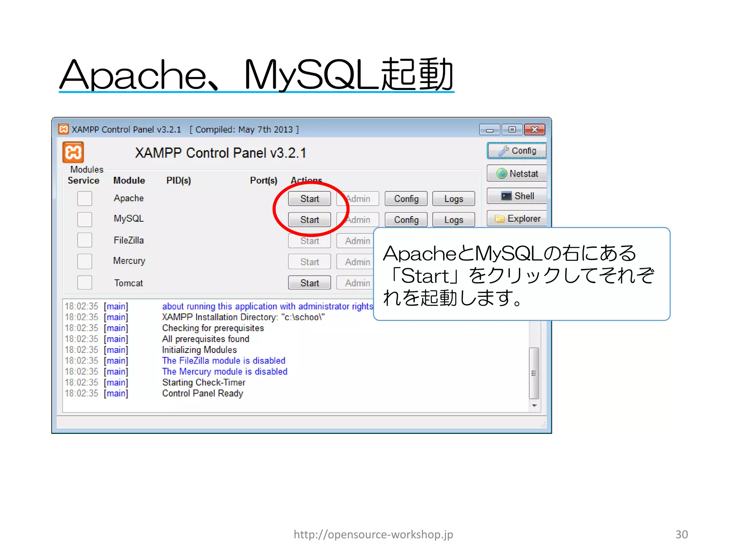Toggle the MySQL service checkbox
Viewport: 747px width, 560px height.
click(85, 219)
